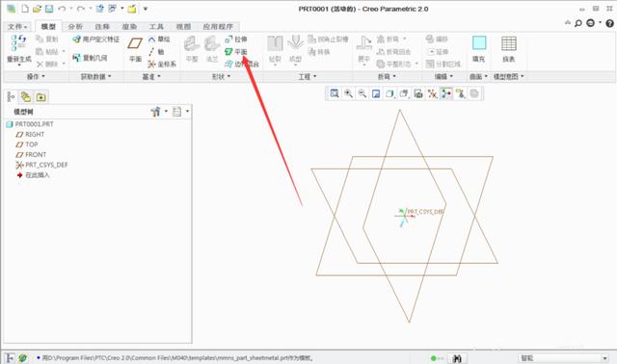617x364 pixels.
Task: Open View Manager in the graphics toolbar
Action: tap(418, 93)
